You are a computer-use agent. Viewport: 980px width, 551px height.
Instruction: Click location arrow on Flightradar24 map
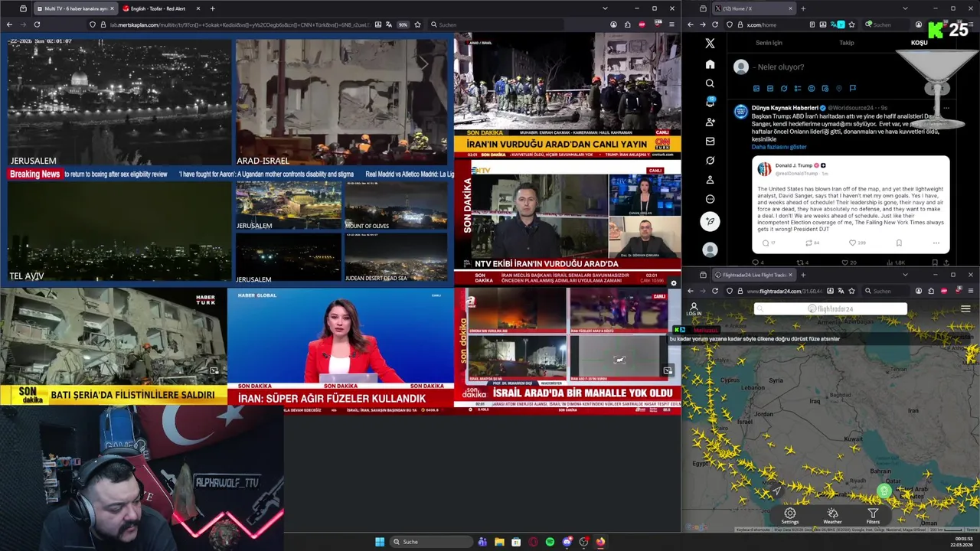pos(776,491)
